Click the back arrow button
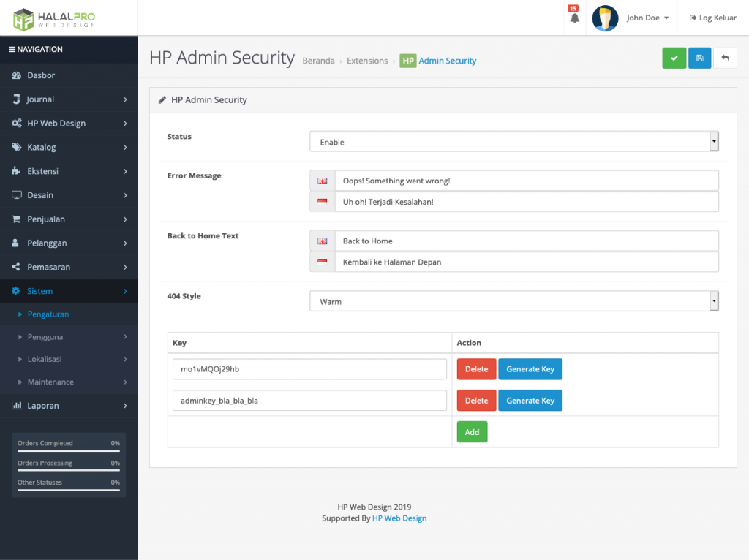Screen dimensions: 749x560 click(725, 58)
